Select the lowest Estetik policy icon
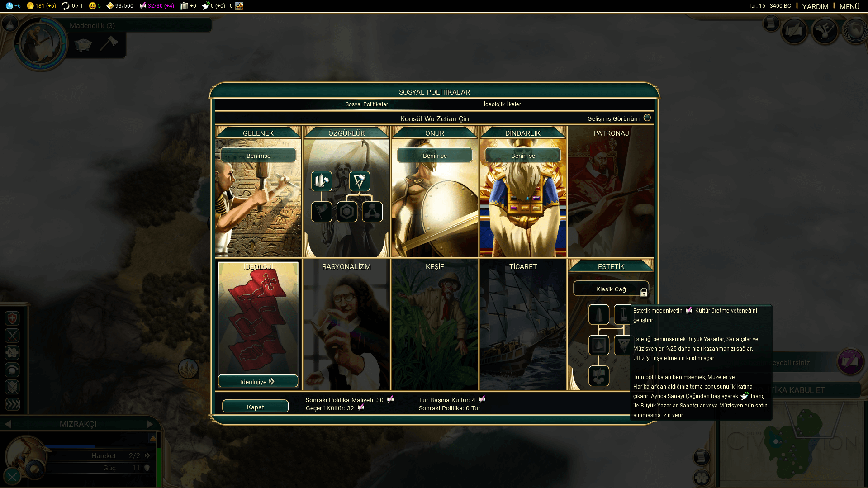868x488 pixels. (599, 376)
